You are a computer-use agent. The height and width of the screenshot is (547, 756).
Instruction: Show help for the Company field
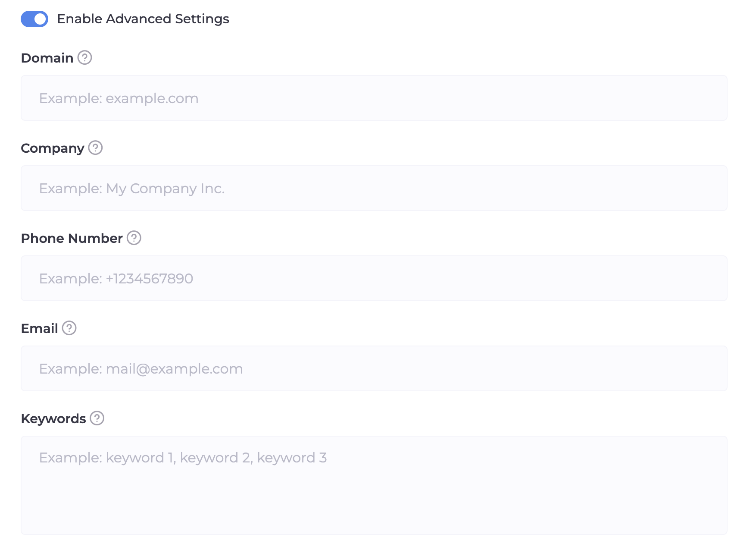[x=95, y=148]
